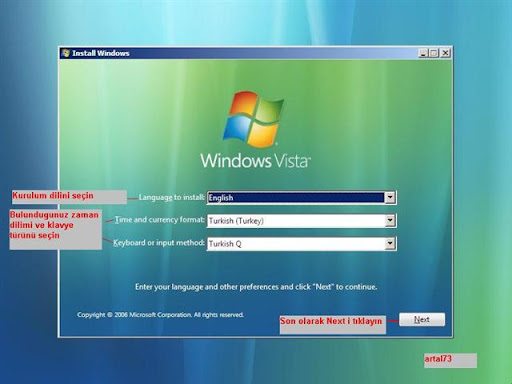This screenshot has height=384, width=512.
Task: Click the Windows Vista logo flag
Action: 253,119
